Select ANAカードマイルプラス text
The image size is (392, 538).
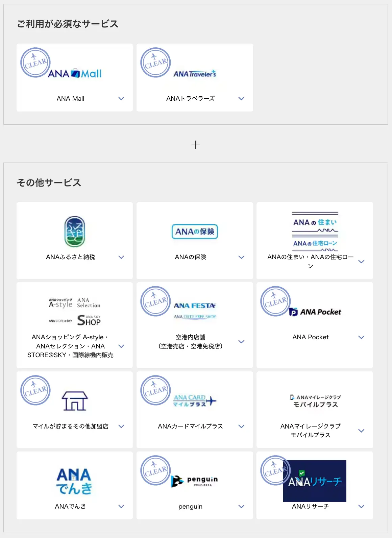coord(191,426)
